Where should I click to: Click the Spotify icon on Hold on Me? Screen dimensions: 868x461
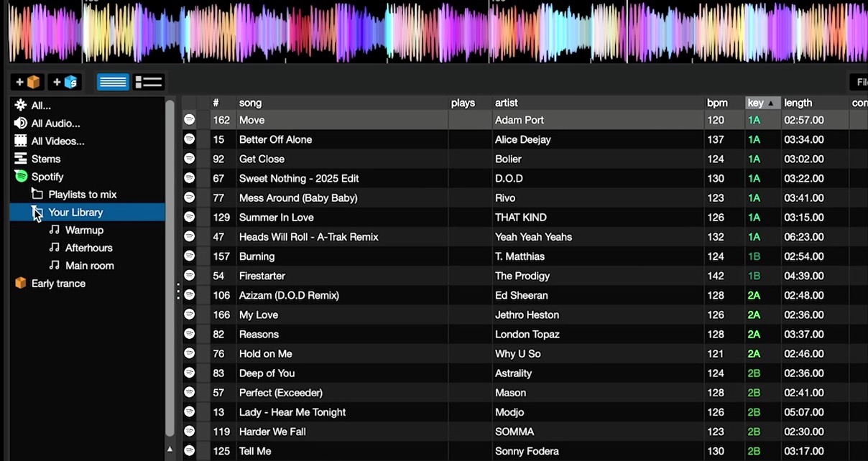coord(189,353)
